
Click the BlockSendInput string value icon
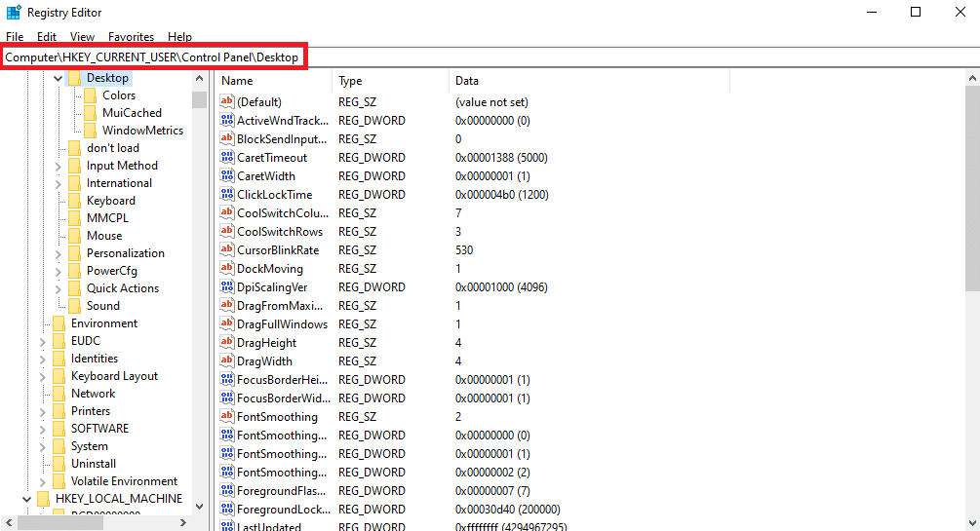point(227,138)
